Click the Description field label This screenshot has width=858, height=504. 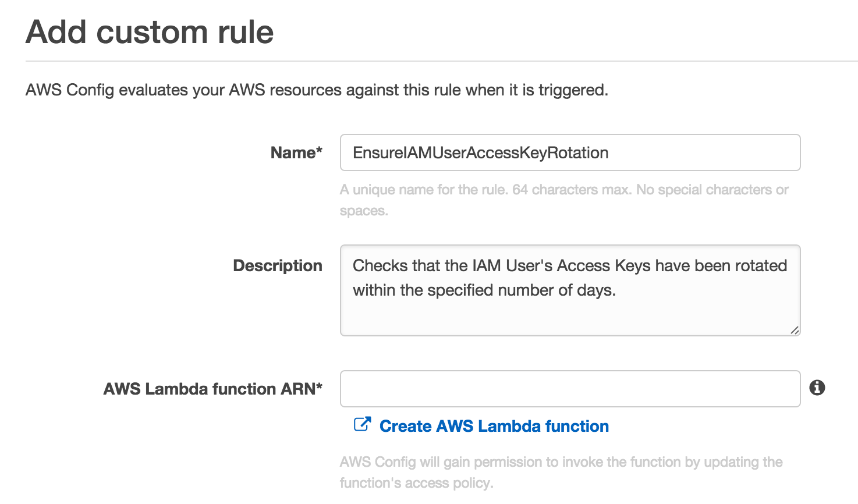point(277,265)
